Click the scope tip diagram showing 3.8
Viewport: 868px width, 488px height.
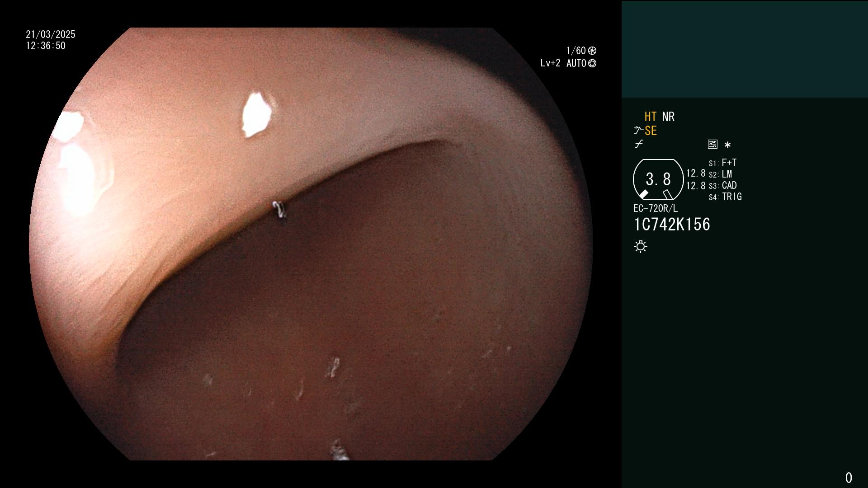[x=658, y=179]
